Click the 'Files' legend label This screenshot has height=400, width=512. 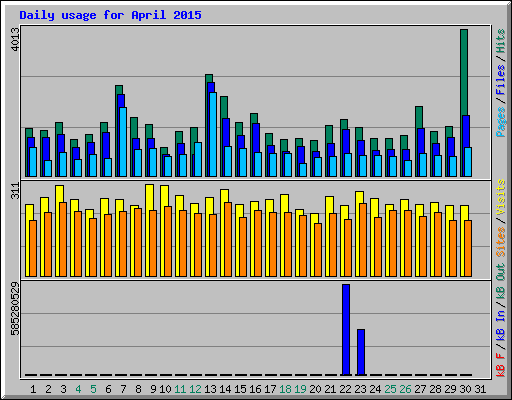pyautogui.click(x=501, y=80)
